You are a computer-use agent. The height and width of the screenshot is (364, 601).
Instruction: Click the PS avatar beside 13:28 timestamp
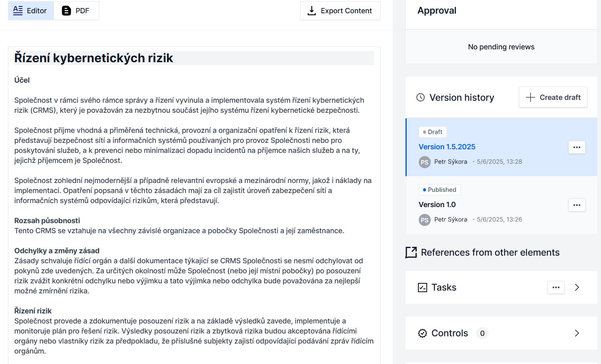coord(424,162)
